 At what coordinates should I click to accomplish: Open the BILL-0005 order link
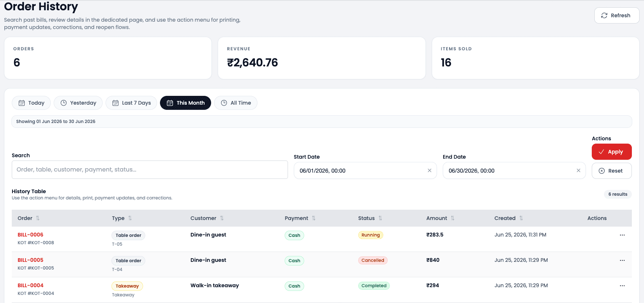pos(31,260)
